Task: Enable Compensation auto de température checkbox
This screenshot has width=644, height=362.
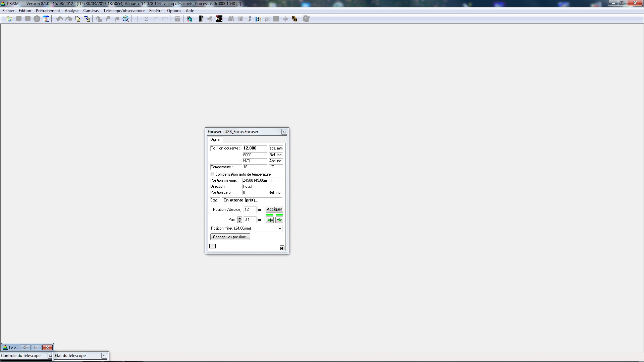Action: click(x=212, y=174)
